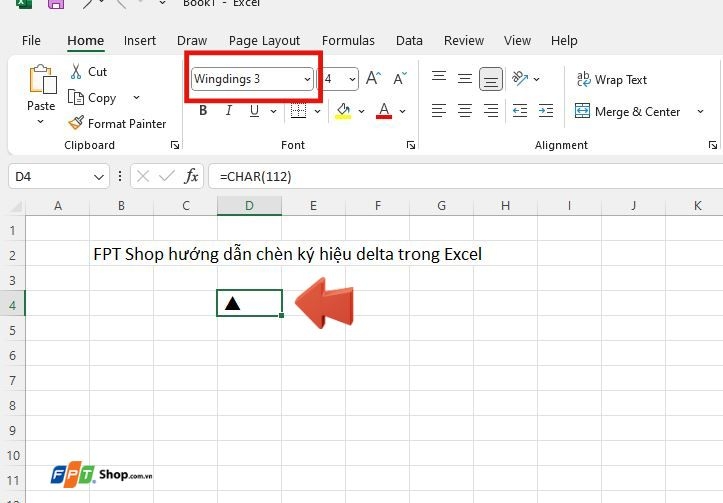Select Top Align icon
This screenshot has width=723, height=503.
point(439,77)
